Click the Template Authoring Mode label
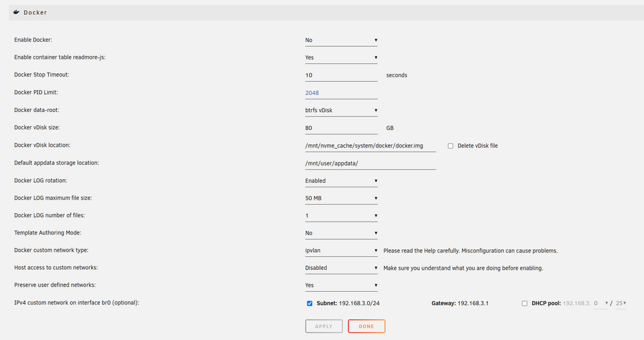This screenshot has height=340, width=644. (47, 233)
